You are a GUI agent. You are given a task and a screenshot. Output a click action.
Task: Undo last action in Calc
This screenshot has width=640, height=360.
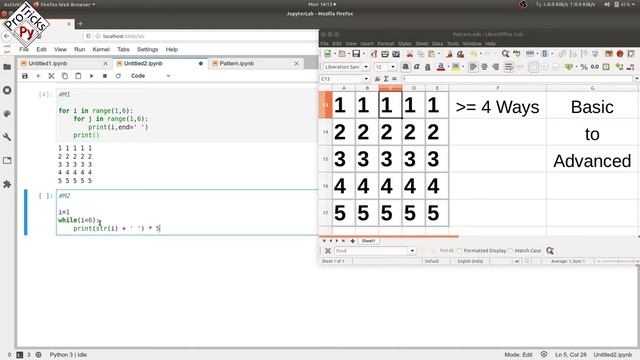coord(473,54)
